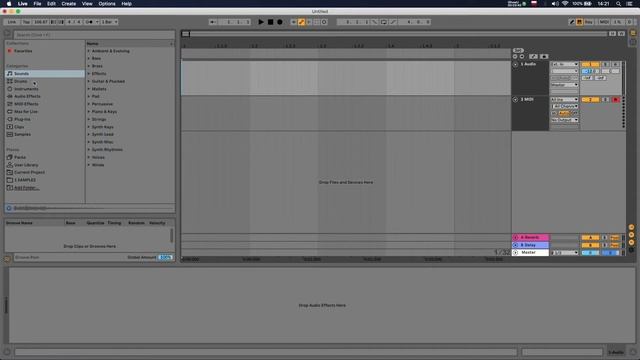This screenshot has width=640, height=360.
Task: Click the Set locator button
Action: coord(518,51)
